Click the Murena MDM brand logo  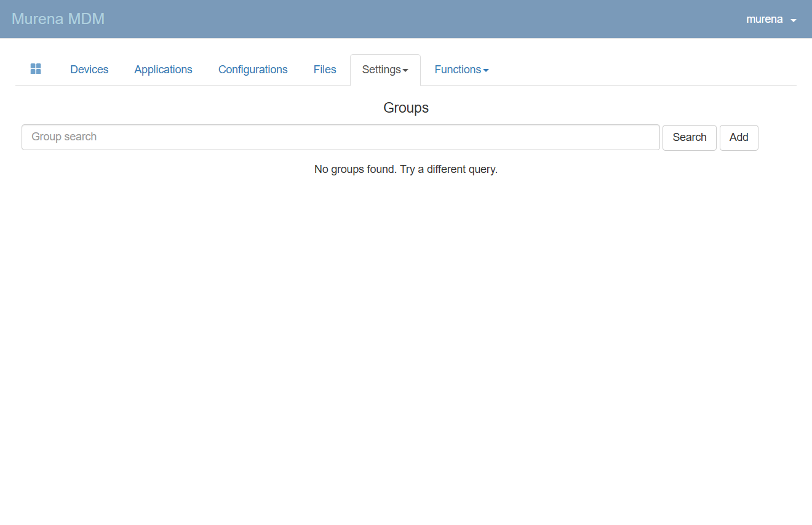tap(58, 19)
